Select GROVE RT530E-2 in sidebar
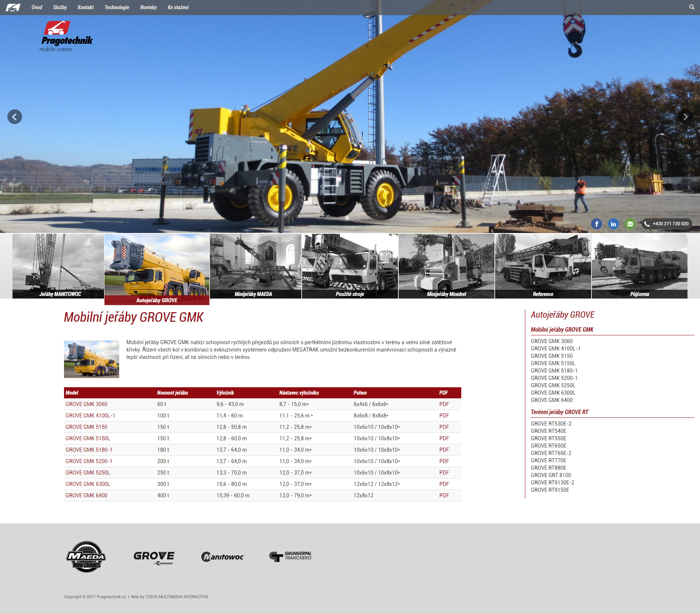 pyautogui.click(x=551, y=424)
